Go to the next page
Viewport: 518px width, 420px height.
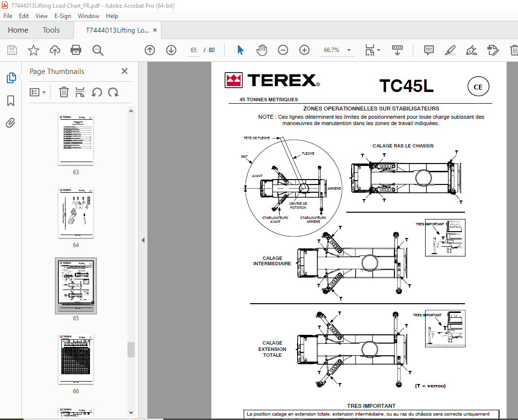(171, 50)
